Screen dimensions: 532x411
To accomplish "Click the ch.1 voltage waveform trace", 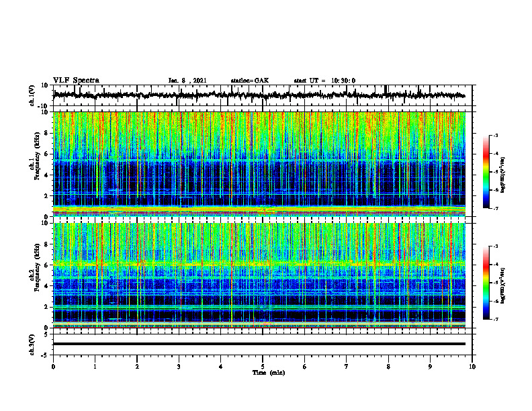I will [x=259, y=95].
